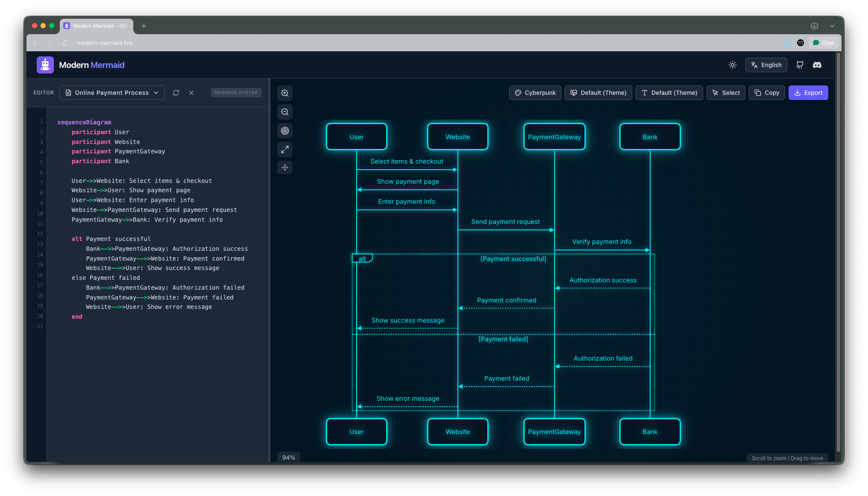Open the Discord icon link

(817, 65)
